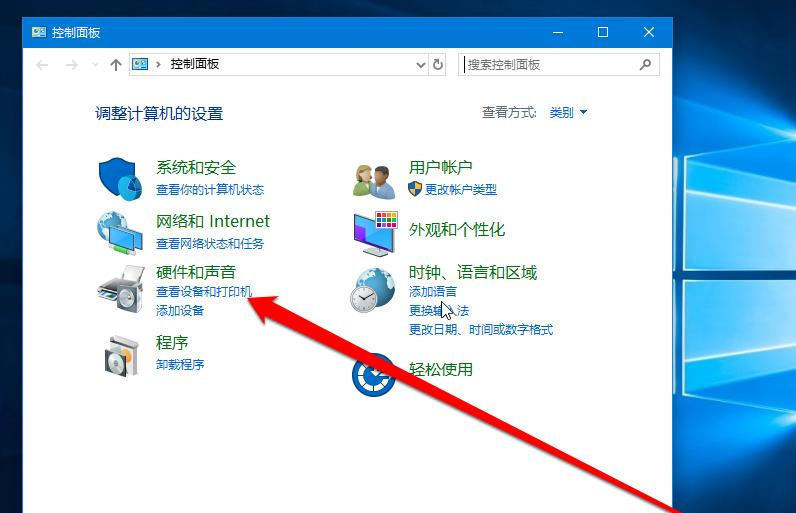Click the Clock, Language and Region icon

[x=373, y=290]
